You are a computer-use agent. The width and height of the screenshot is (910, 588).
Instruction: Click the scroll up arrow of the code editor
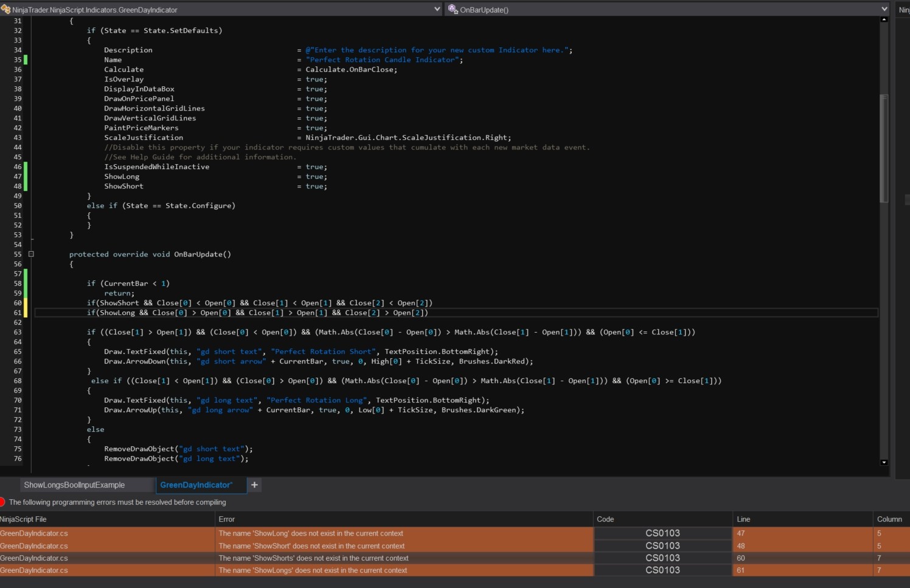coord(884,20)
